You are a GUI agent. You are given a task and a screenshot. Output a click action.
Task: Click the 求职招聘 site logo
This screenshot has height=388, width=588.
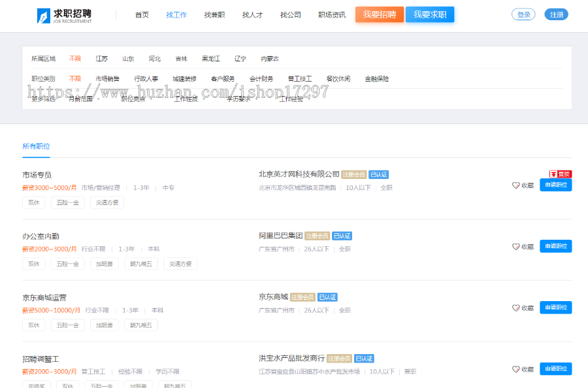coord(65,16)
